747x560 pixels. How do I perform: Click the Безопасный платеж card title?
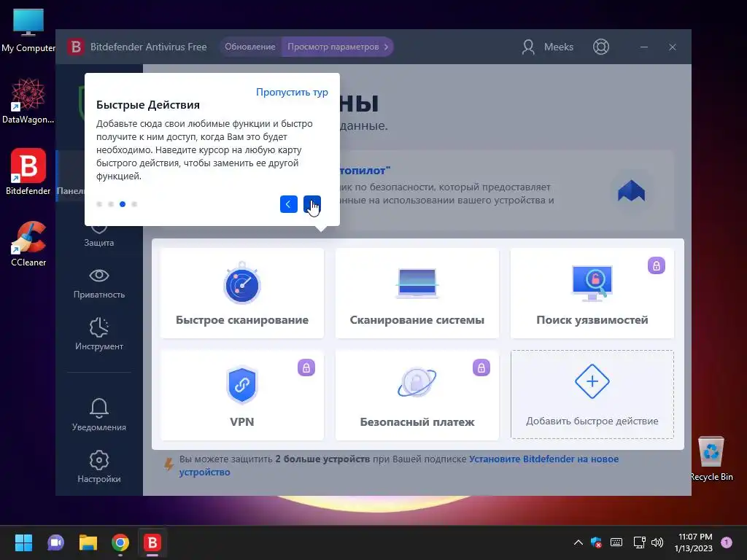pyautogui.click(x=417, y=422)
